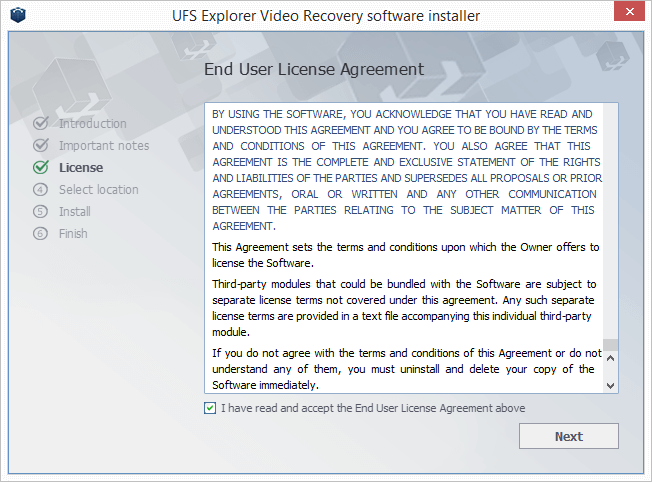Click the step 4 circle icon
Image resolution: width=652 pixels, height=482 pixels.
point(40,190)
